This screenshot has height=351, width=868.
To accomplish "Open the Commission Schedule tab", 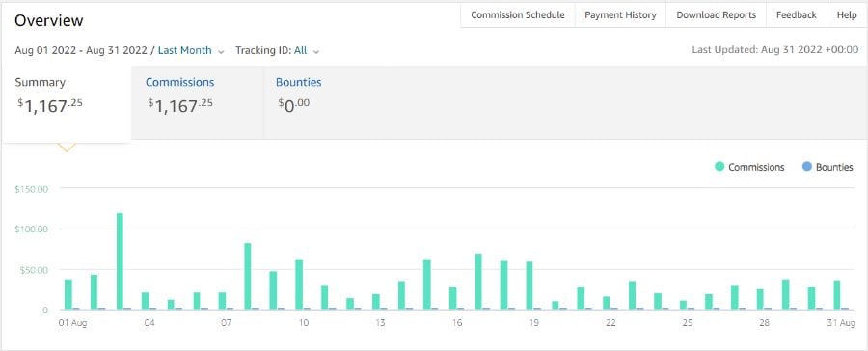I will point(518,15).
